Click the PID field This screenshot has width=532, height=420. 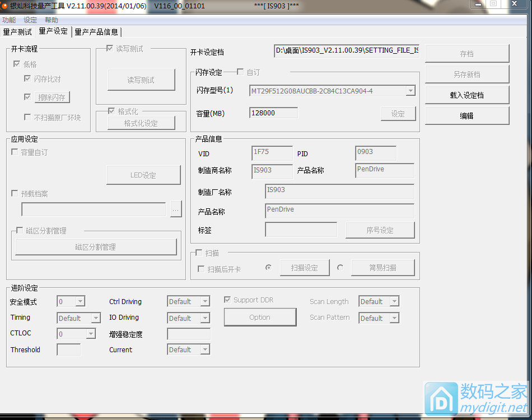click(x=376, y=153)
